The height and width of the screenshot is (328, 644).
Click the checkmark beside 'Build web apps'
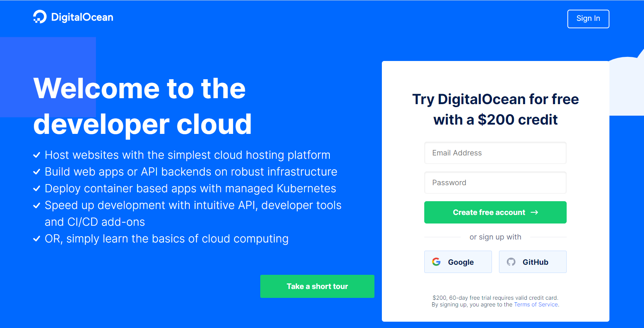tap(36, 172)
